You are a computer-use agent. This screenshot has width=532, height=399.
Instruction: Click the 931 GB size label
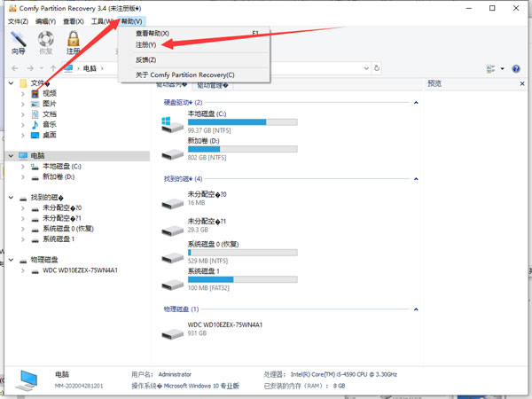click(197, 333)
